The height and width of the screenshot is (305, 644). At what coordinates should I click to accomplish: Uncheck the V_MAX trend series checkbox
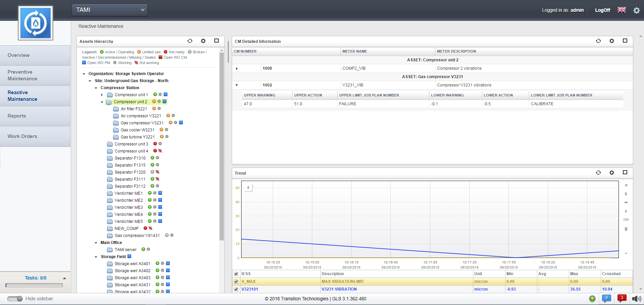(236, 282)
